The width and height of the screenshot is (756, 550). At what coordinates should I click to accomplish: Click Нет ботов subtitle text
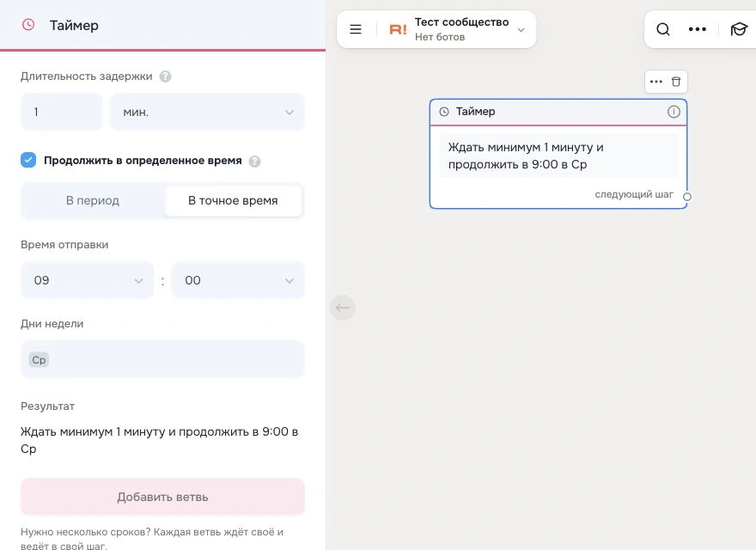(440, 37)
